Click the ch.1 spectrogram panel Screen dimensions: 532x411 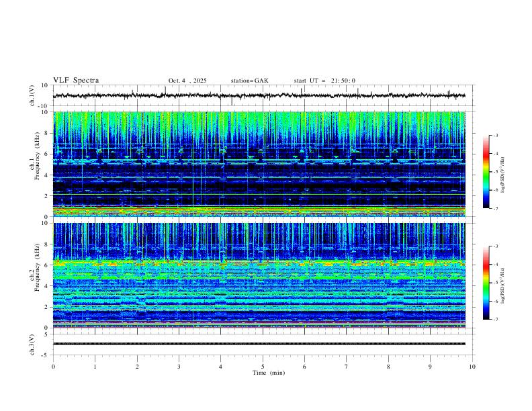pyautogui.click(x=259, y=164)
